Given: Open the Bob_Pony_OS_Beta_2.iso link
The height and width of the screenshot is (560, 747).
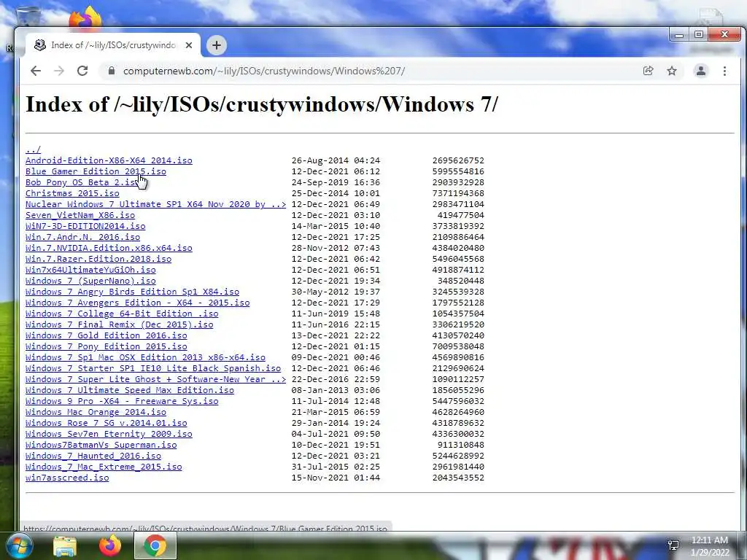Looking at the screenshot, I should tap(83, 182).
